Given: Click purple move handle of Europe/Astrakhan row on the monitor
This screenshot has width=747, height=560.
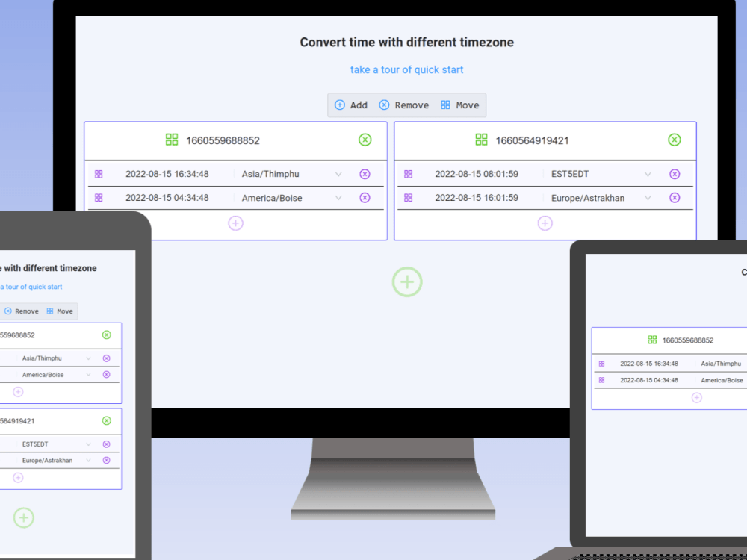Looking at the screenshot, I should coord(409,198).
